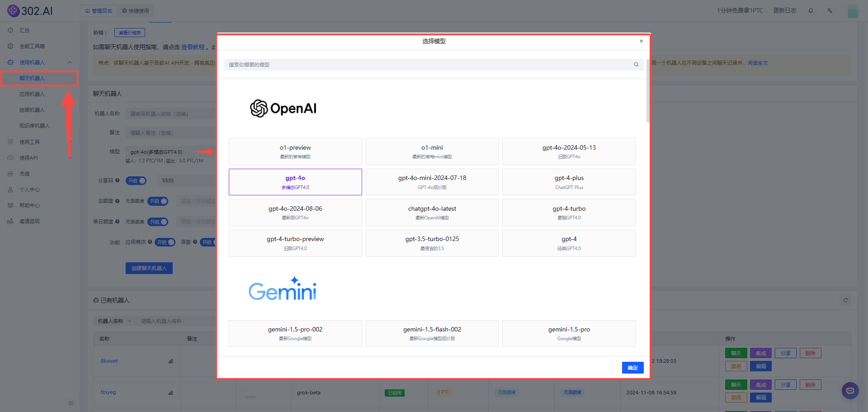Screen dimensions: 868x412
Task: Click the refresh icon for 已有机器人 list
Action: 845,300
